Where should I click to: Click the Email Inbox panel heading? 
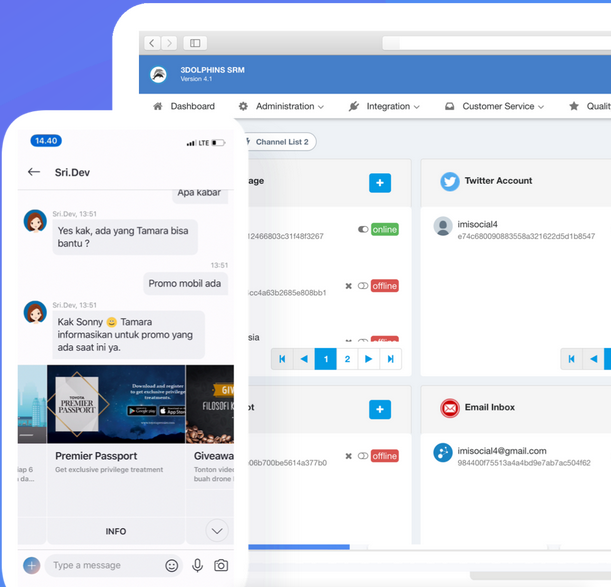point(489,407)
